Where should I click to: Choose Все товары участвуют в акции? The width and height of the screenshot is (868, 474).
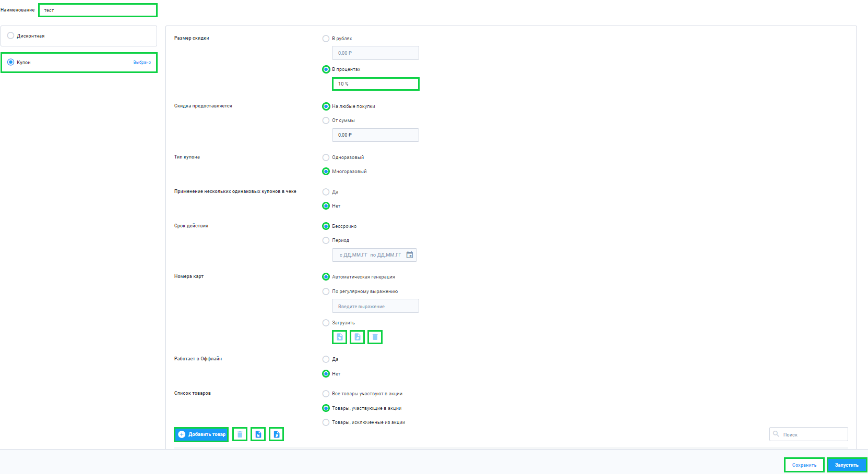click(326, 394)
